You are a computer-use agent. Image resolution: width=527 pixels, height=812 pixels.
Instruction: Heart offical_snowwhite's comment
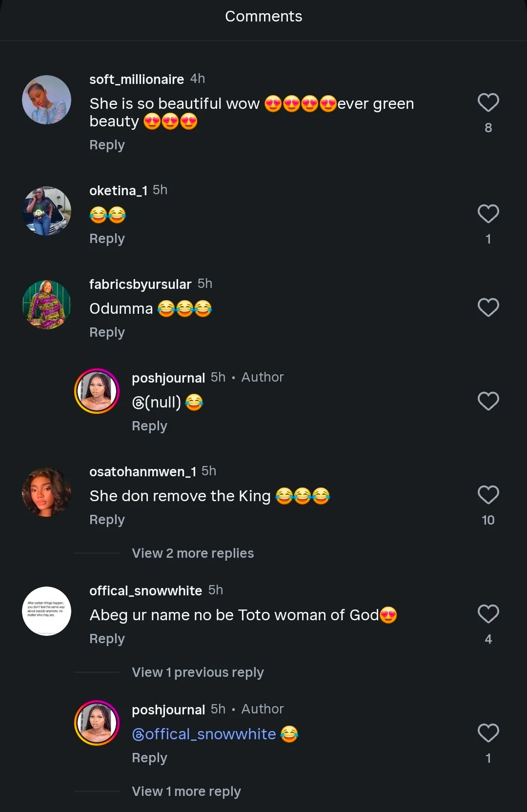click(x=488, y=614)
